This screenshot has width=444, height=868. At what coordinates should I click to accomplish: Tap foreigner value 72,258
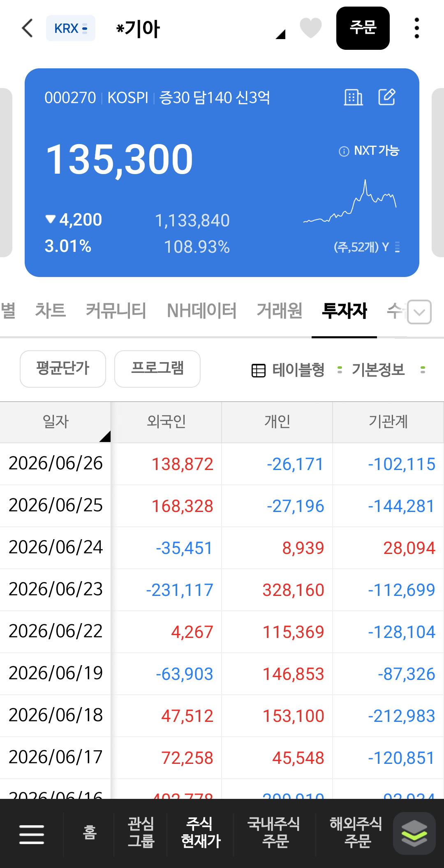(x=187, y=758)
